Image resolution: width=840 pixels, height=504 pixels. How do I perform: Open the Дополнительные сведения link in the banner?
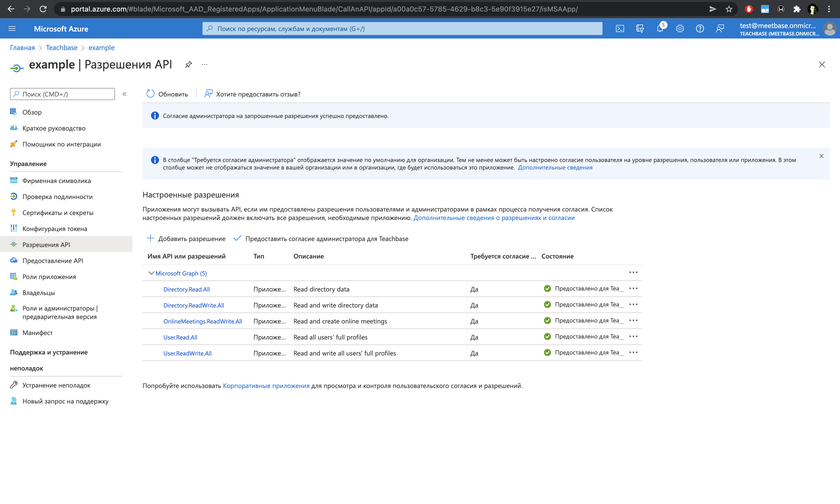[555, 167]
